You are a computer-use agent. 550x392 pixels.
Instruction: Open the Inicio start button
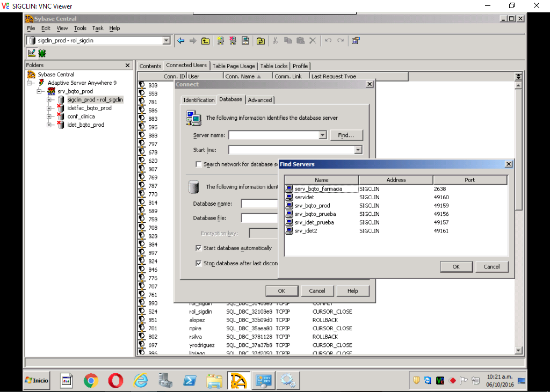point(37,380)
